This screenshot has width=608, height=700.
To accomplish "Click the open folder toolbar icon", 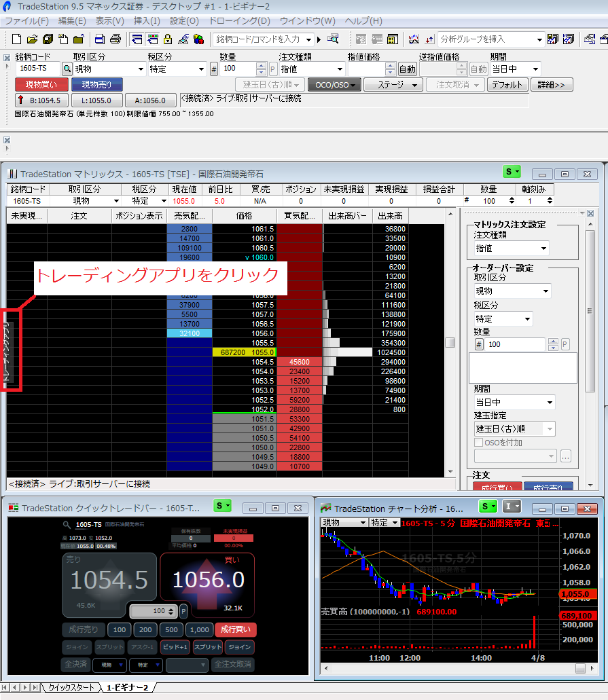I will click(x=32, y=39).
